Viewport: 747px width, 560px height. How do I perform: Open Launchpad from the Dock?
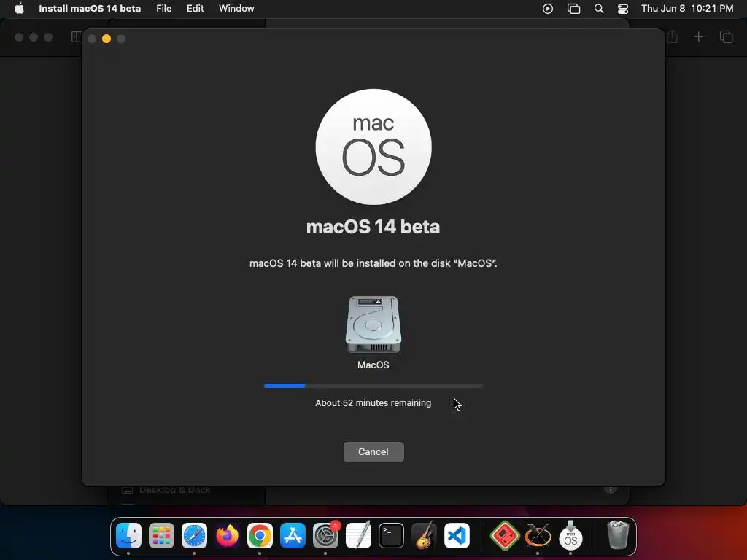161,536
